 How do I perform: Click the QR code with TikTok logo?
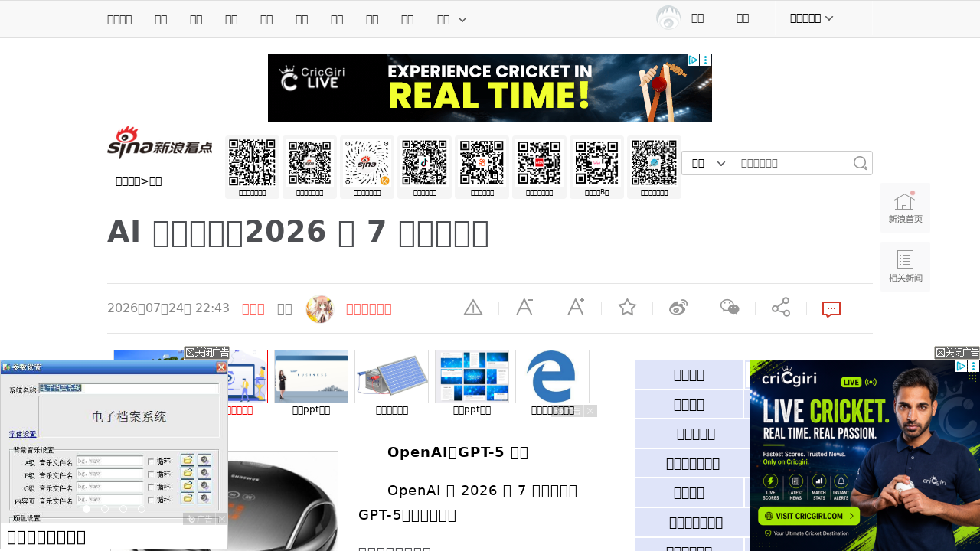[425, 162]
